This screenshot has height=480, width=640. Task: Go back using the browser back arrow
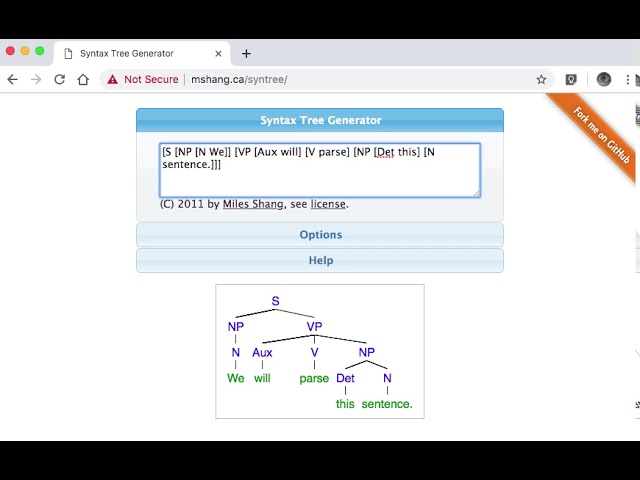(x=13, y=79)
